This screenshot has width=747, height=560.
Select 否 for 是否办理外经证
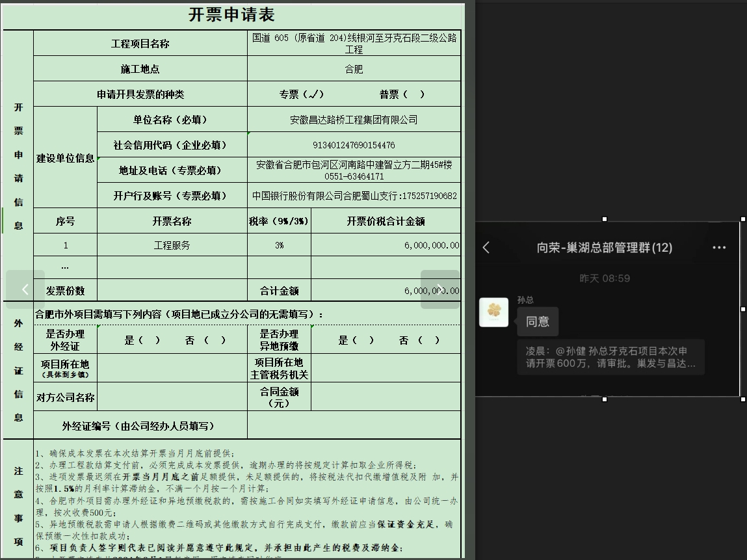[x=215, y=340]
